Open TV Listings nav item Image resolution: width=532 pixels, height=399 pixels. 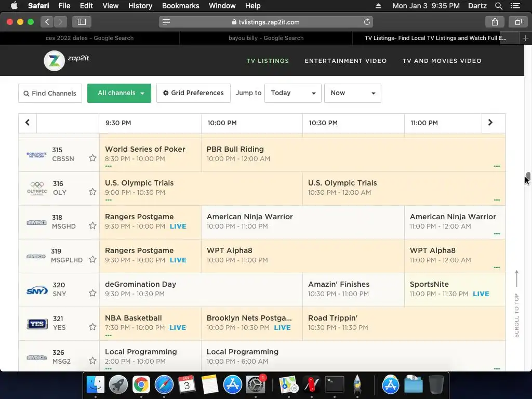coord(268,61)
